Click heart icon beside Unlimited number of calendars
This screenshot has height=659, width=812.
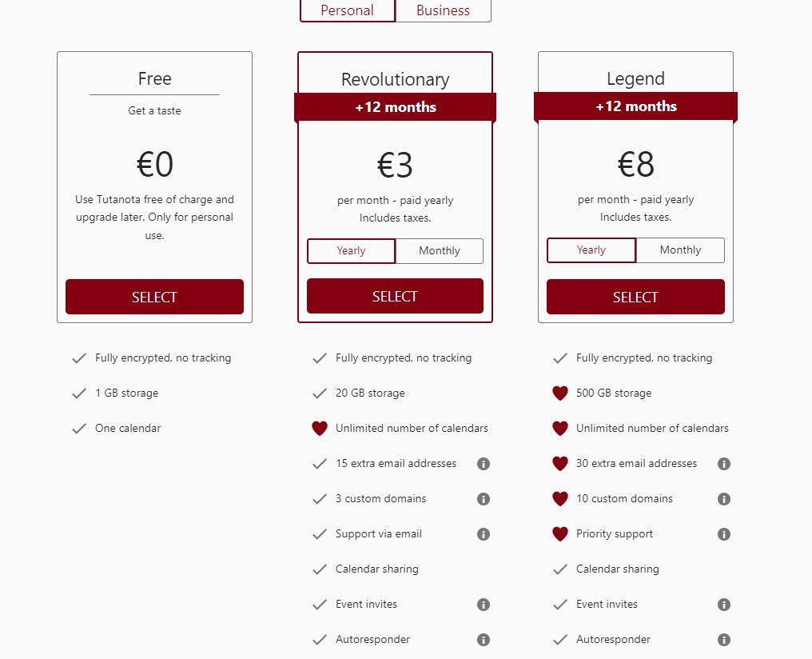pos(320,428)
